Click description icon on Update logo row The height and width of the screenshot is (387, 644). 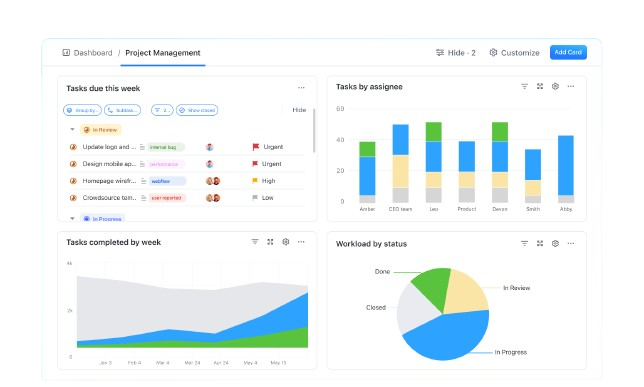(143, 147)
